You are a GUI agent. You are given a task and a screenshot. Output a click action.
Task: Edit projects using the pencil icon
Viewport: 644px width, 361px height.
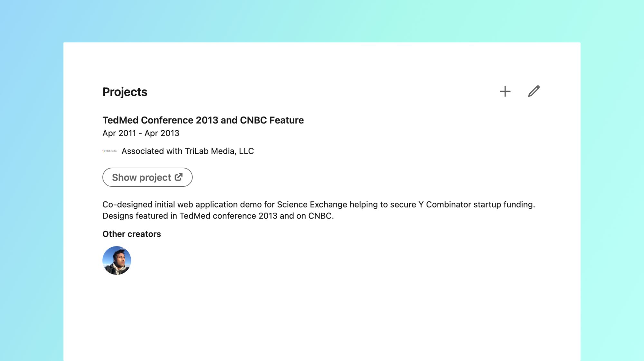click(x=534, y=91)
